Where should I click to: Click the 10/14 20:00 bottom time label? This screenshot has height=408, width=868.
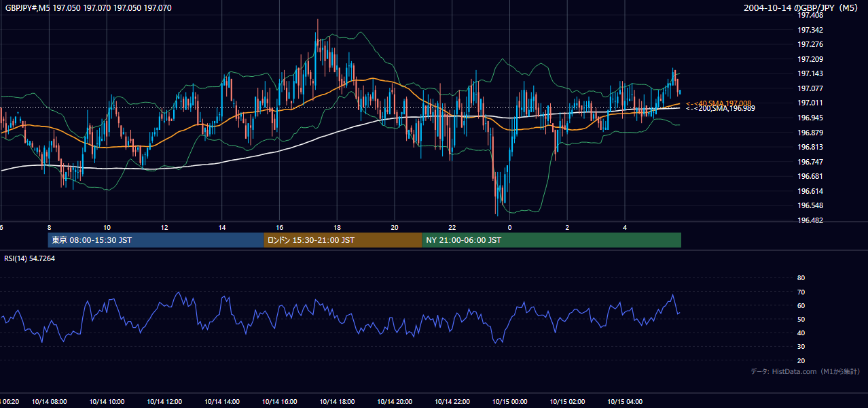pos(395,401)
